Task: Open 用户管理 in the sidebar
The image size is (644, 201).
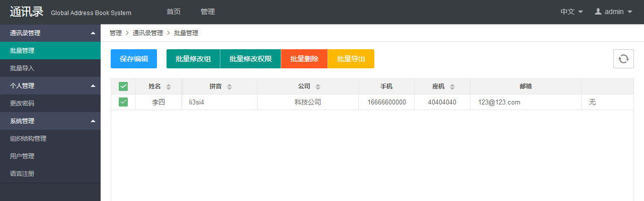Action: pyautogui.click(x=50, y=156)
